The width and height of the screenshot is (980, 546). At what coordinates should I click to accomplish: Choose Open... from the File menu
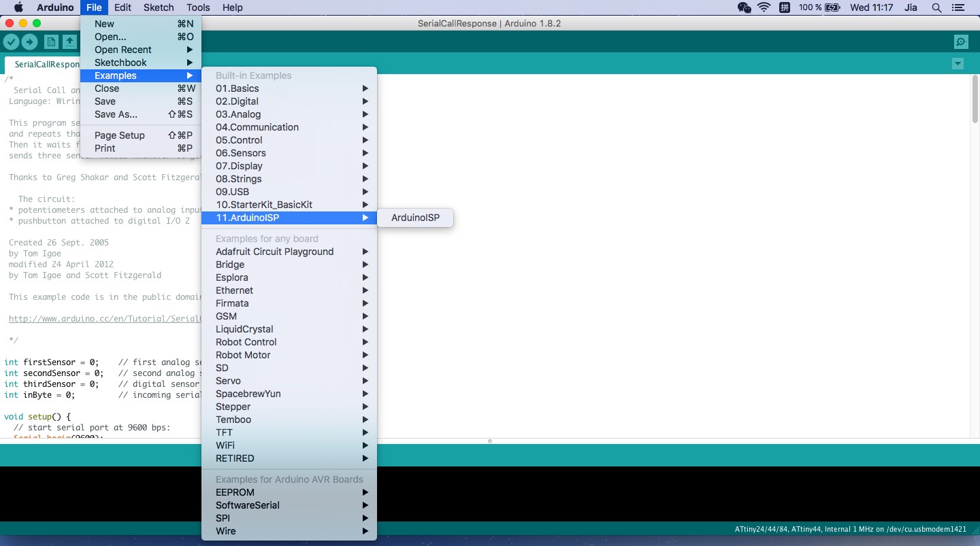point(141,37)
